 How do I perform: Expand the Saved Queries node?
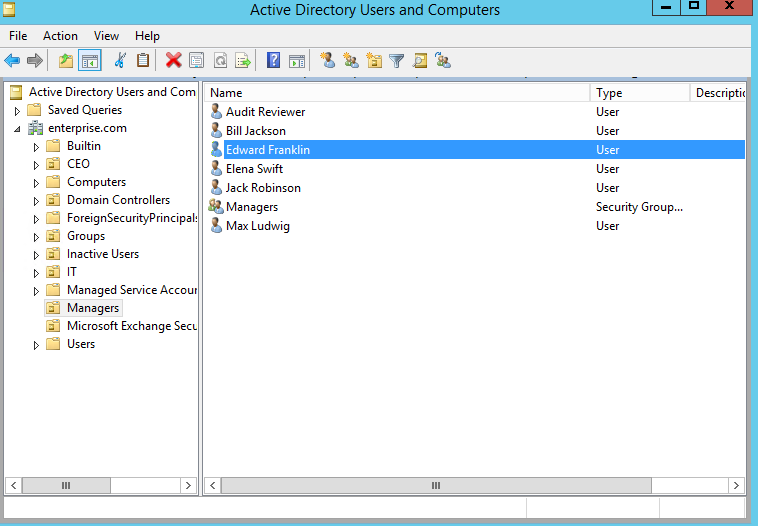17,112
